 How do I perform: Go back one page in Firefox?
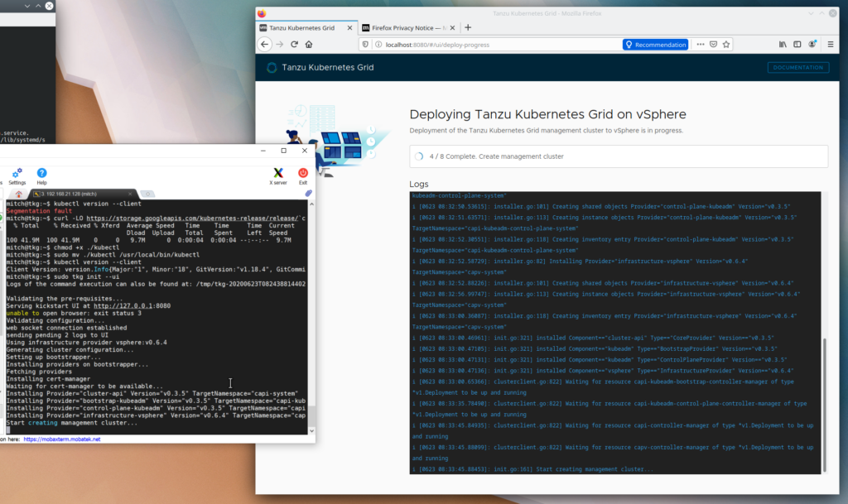point(264,45)
